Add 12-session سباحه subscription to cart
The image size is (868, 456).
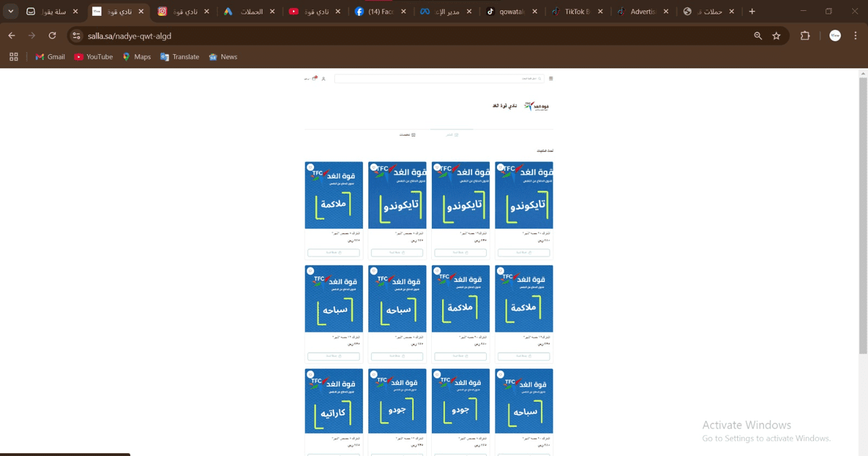[x=333, y=356]
